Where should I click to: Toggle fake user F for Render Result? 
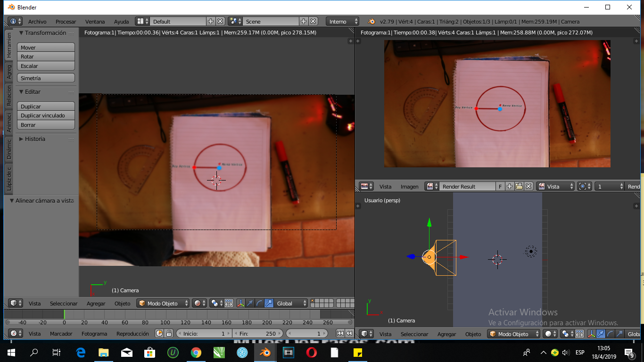(501, 186)
